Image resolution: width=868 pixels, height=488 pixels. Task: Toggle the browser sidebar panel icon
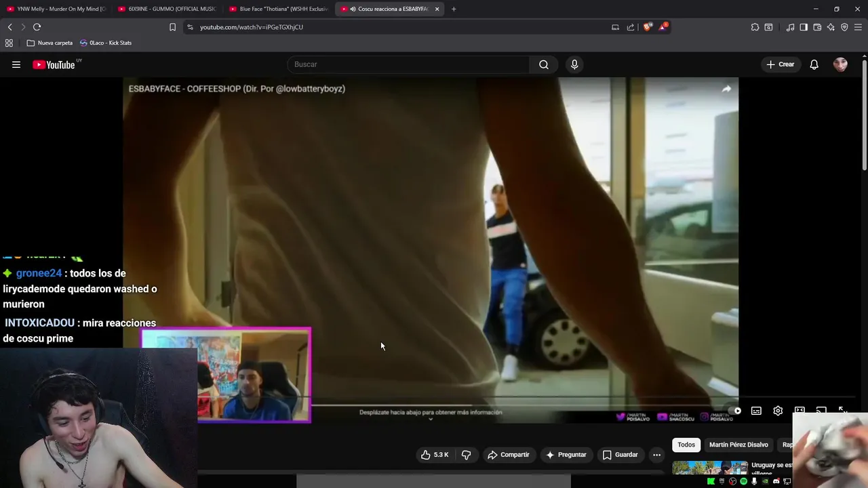tap(804, 27)
